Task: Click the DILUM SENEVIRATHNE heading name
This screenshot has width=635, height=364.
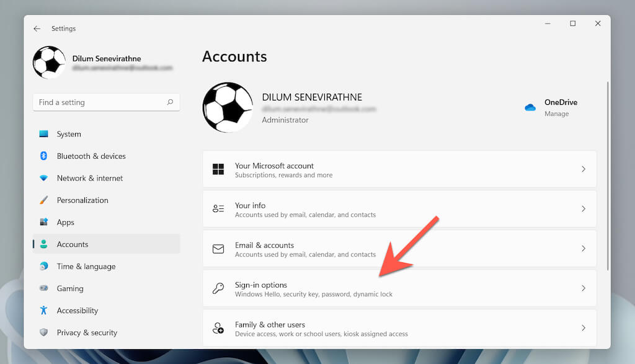Action: tap(312, 97)
